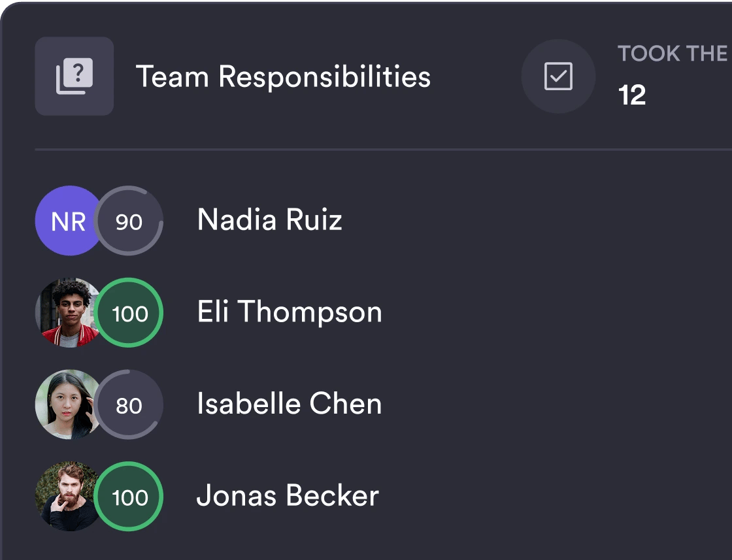This screenshot has height=560, width=732.
Task: Click the first name Jonas
Action: (237, 496)
